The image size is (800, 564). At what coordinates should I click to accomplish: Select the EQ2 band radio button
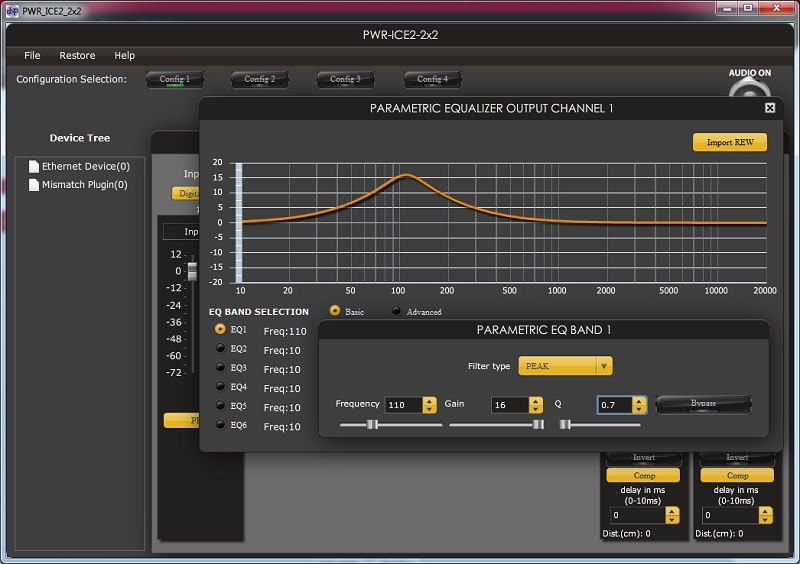(x=220, y=349)
